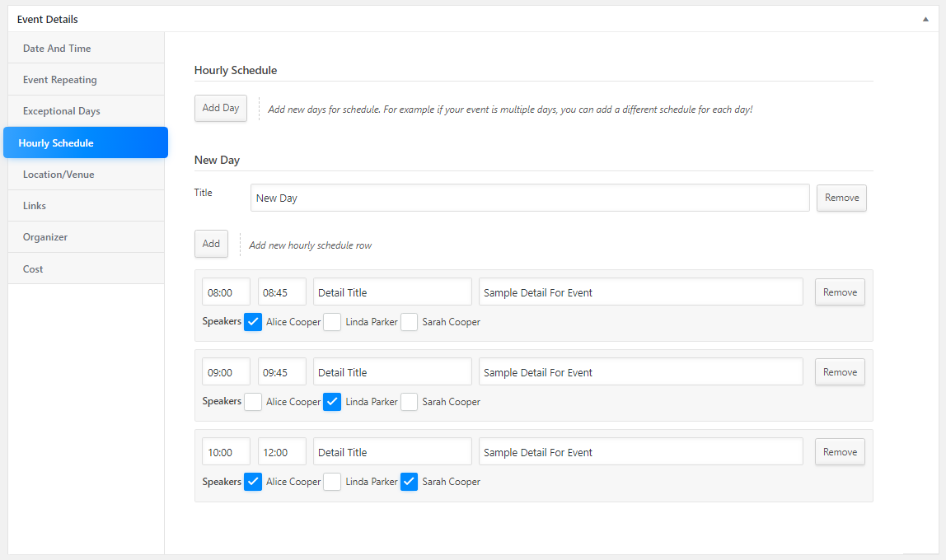Remove the New Day schedule
The width and height of the screenshot is (946, 560).
click(841, 198)
